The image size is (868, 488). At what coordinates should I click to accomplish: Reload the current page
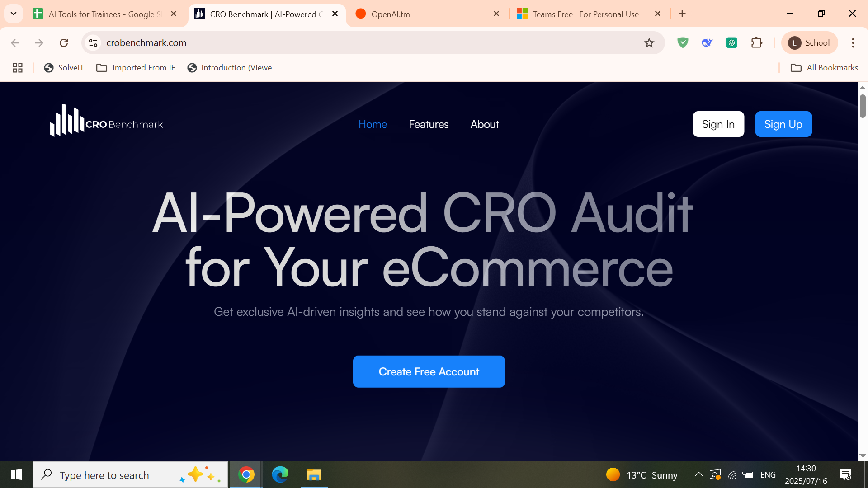tap(64, 43)
